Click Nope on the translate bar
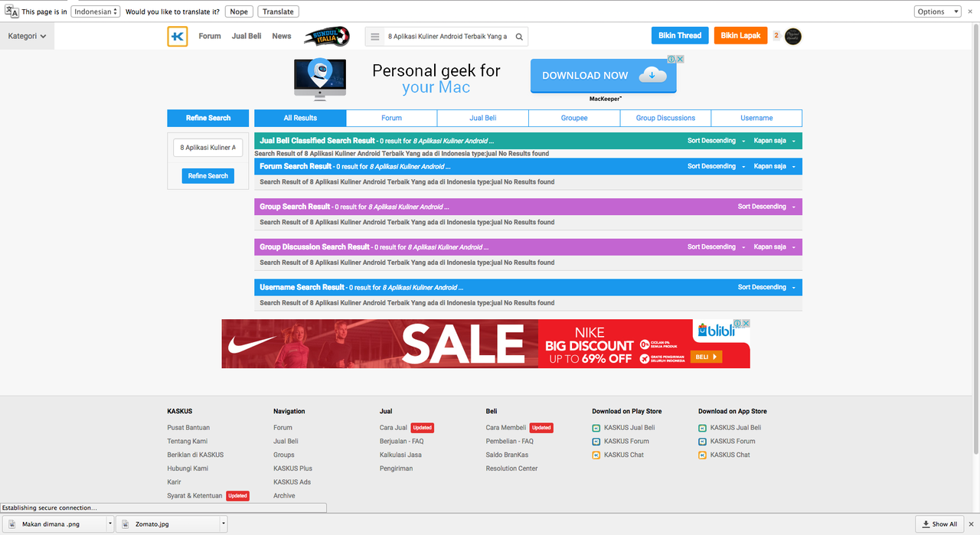Image resolution: width=980 pixels, height=535 pixels. coord(239,11)
